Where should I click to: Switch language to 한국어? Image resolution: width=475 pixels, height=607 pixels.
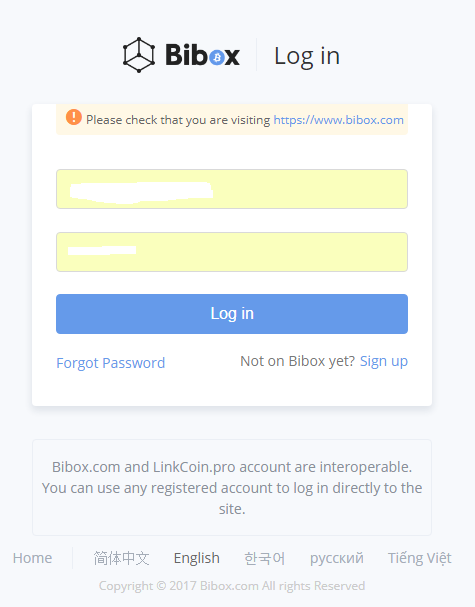[265, 558]
